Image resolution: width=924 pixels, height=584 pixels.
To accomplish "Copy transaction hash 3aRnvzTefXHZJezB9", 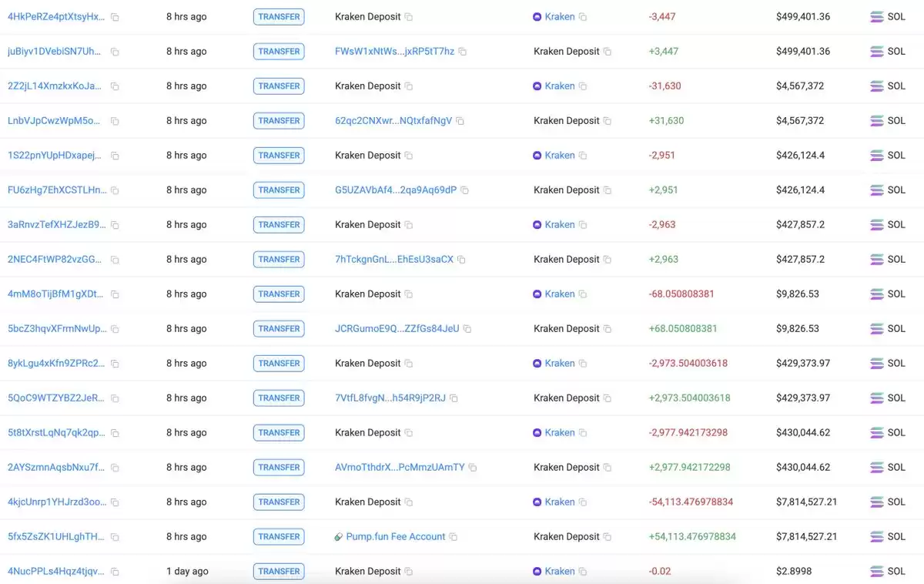I will click(x=115, y=225).
